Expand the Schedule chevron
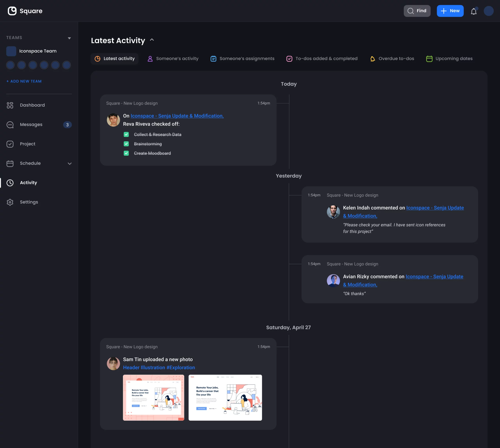 point(70,164)
